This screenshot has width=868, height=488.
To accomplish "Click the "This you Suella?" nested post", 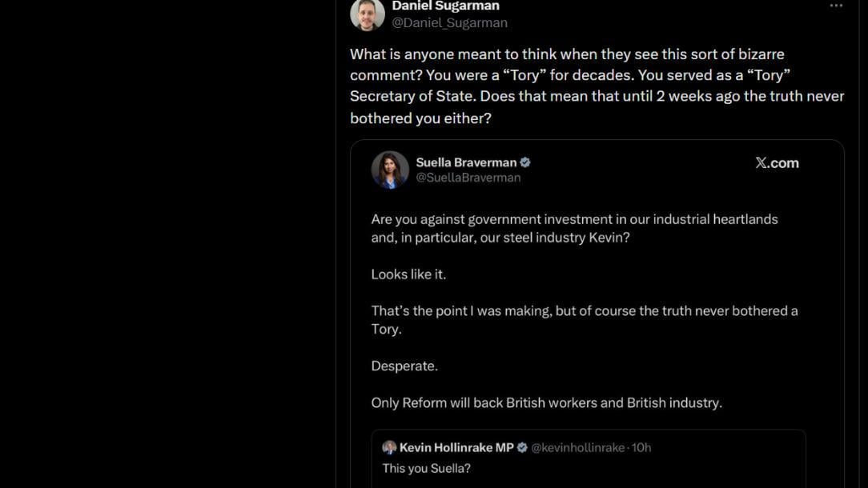I will 427,468.
